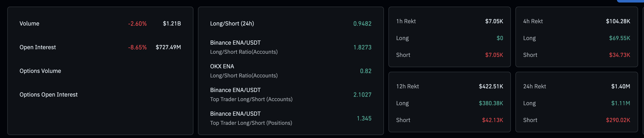644x138 pixels.
Task: Click the 1.8273 Binance accounts ratio value
Action: click(362, 47)
